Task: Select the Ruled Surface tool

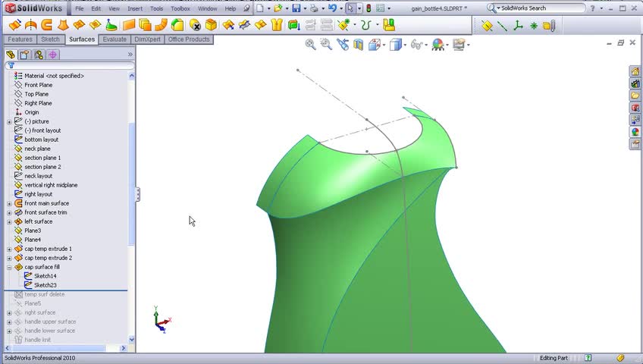Action: 161,26
